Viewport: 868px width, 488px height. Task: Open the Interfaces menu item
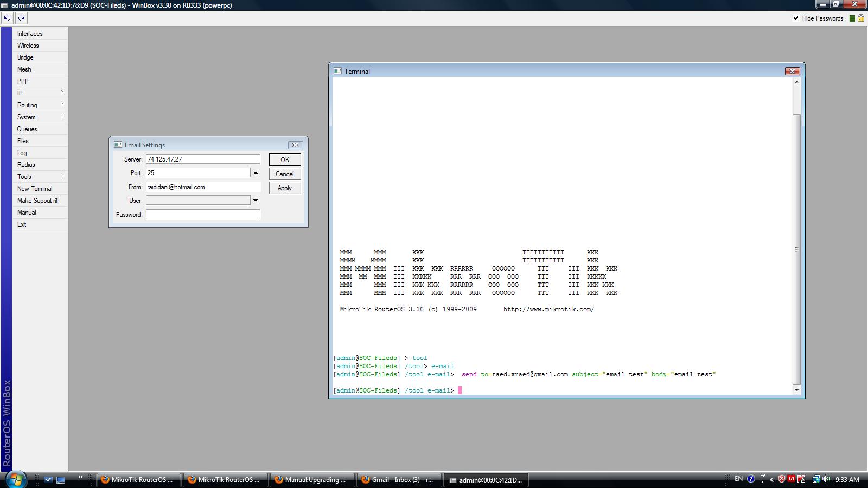point(40,34)
